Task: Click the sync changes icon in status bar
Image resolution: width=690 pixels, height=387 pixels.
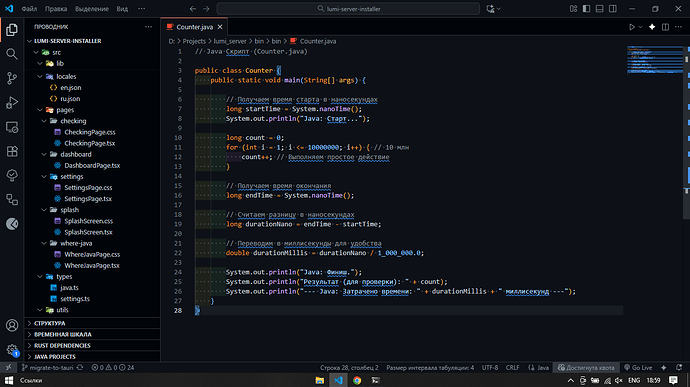Action: [80, 367]
